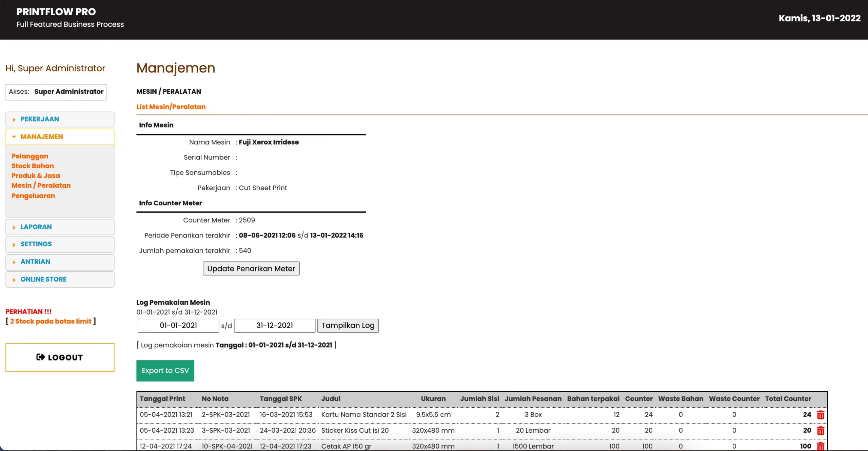The width and height of the screenshot is (868, 451).
Task: Click the PRINTFLOW PRO header title
Action: pyautogui.click(x=56, y=12)
